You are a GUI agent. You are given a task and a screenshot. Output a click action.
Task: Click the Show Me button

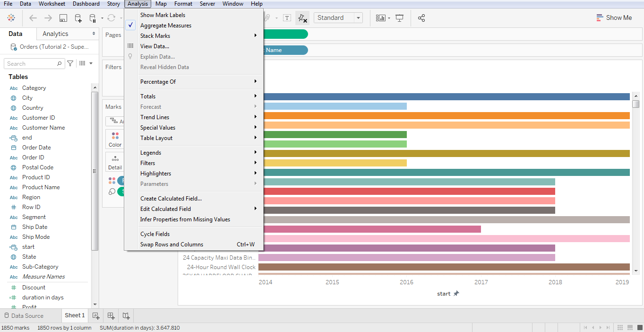click(614, 18)
